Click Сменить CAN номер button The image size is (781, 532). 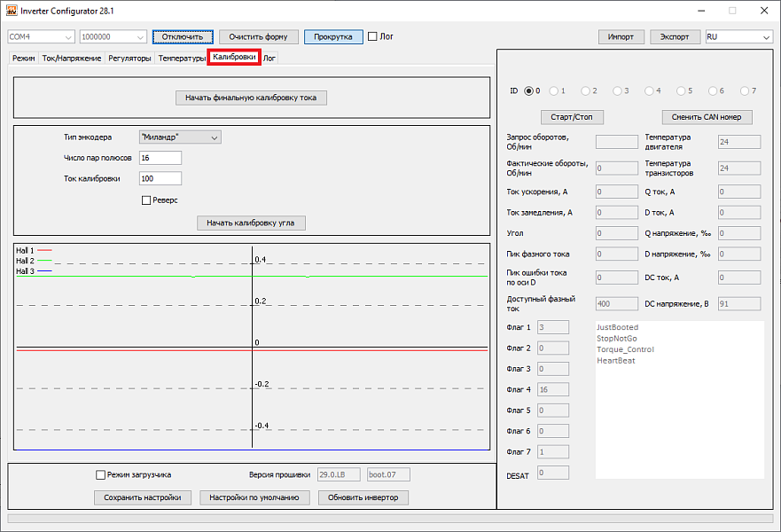707,117
